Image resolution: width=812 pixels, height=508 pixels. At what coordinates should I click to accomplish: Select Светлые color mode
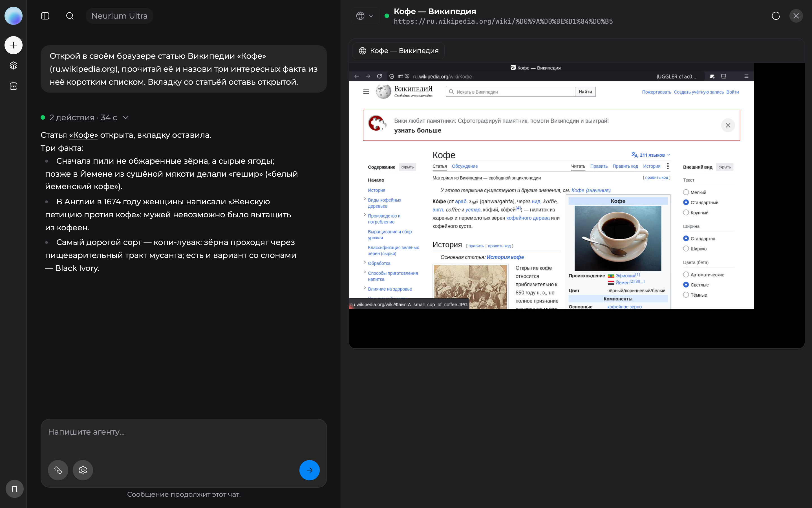686,285
